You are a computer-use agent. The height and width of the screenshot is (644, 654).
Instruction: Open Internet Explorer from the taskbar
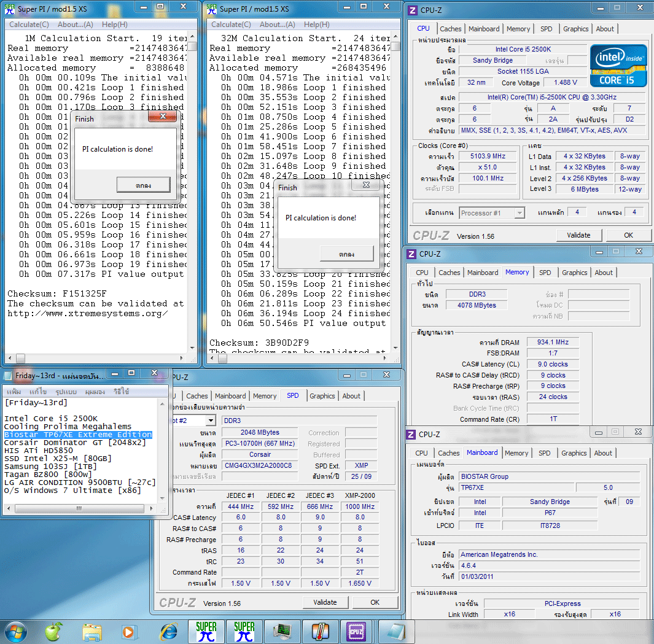point(168,630)
